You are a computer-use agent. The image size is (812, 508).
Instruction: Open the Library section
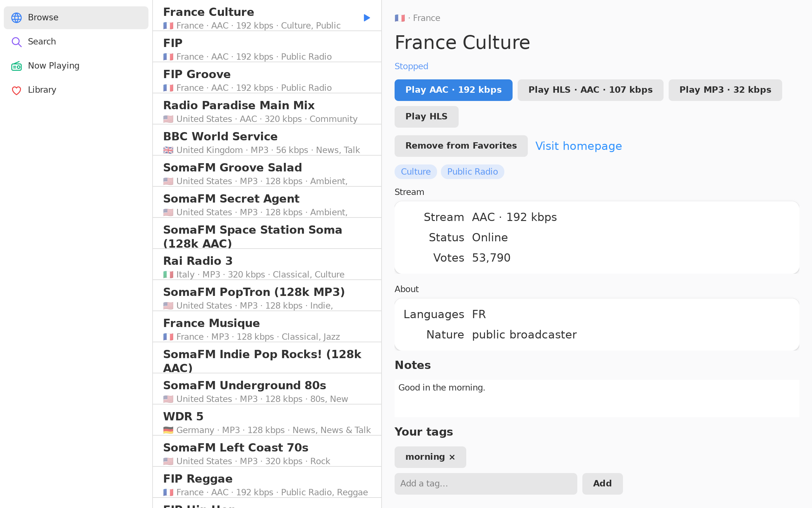(76, 90)
